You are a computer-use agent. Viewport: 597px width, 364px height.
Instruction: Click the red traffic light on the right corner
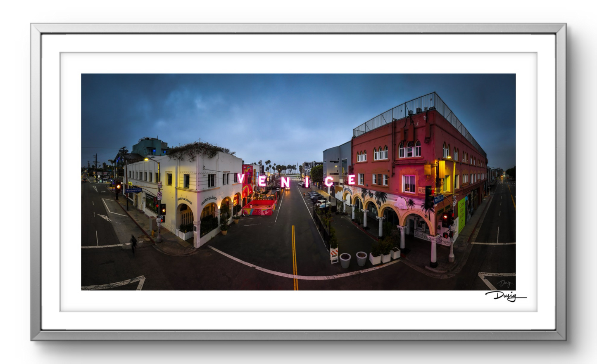445,218
